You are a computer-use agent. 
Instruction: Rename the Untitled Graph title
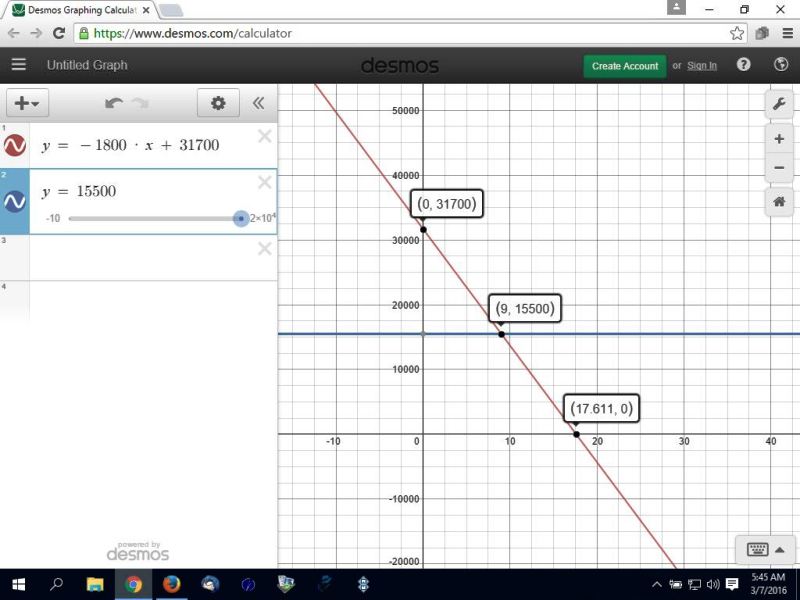[87, 65]
